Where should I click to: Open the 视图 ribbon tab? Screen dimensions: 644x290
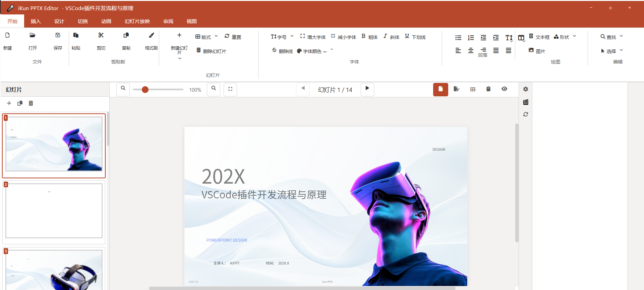tap(191, 21)
